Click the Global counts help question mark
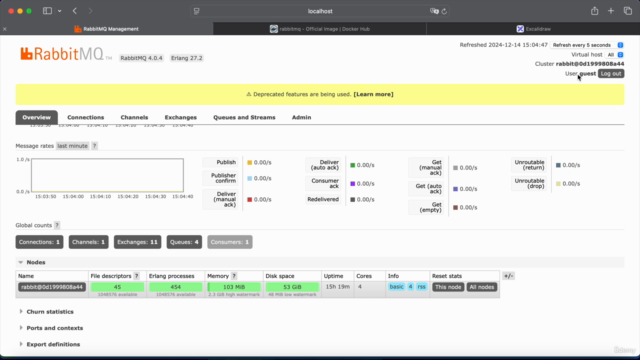Image resolution: width=640 pixels, height=360 pixels. point(57,225)
